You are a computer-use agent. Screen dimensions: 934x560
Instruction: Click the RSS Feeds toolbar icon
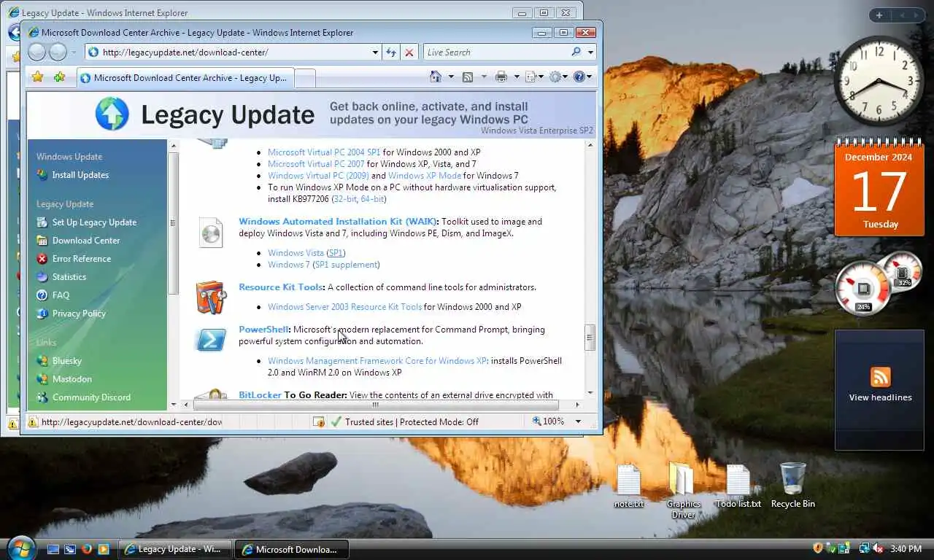468,77
